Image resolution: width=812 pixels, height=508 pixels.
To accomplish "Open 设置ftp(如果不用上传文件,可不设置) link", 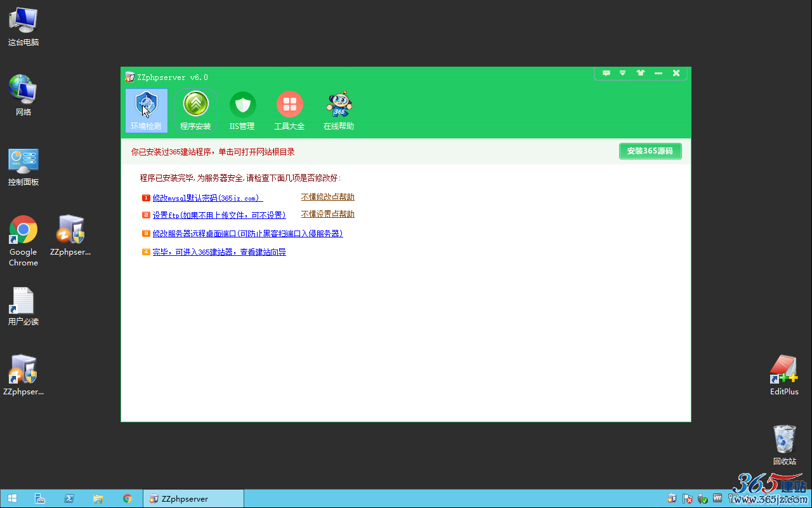I will point(219,215).
